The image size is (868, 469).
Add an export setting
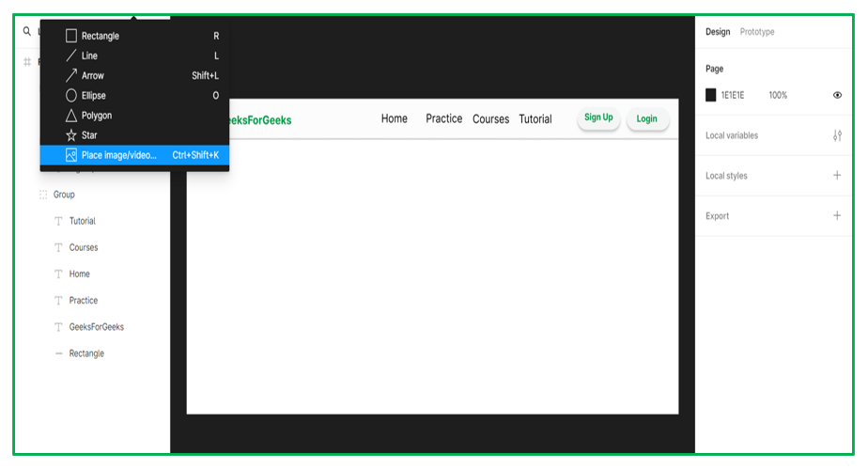tap(837, 216)
